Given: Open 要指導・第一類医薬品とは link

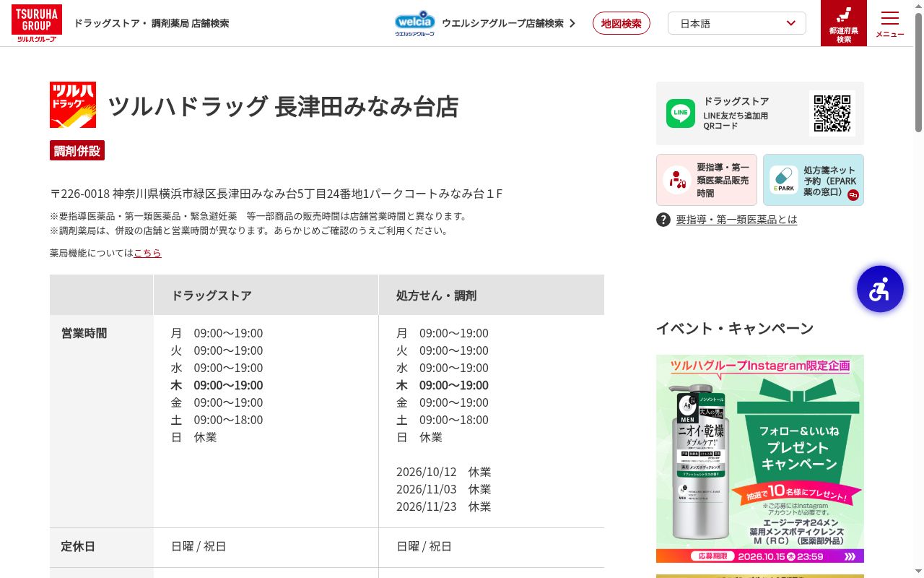Looking at the screenshot, I should coord(736,220).
